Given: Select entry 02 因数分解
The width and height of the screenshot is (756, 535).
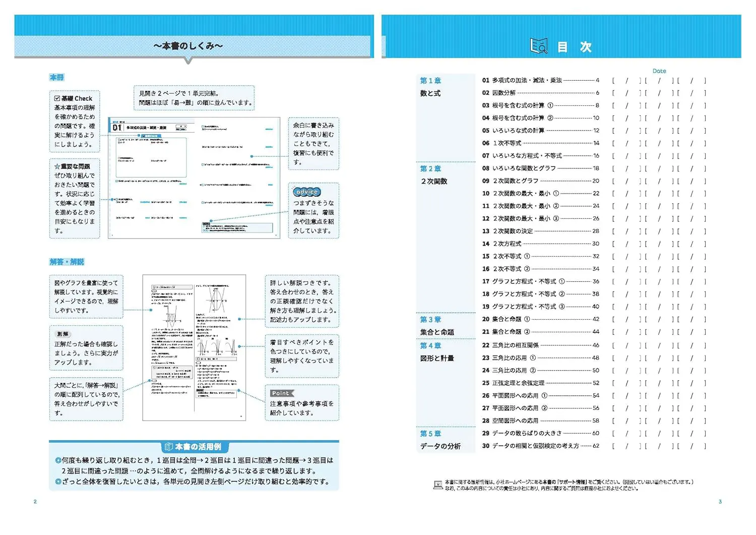Looking at the screenshot, I should pyautogui.click(x=540, y=93).
